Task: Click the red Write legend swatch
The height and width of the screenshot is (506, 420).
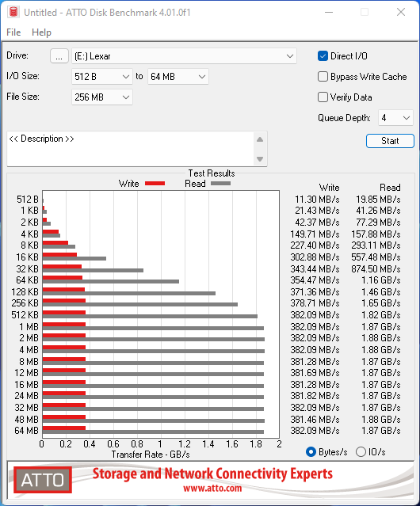Action: point(155,184)
